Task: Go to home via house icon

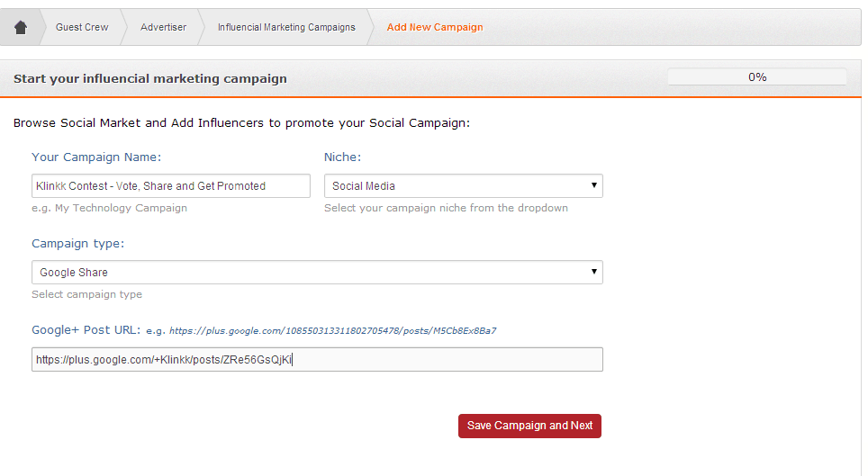Action: (x=21, y=27)
